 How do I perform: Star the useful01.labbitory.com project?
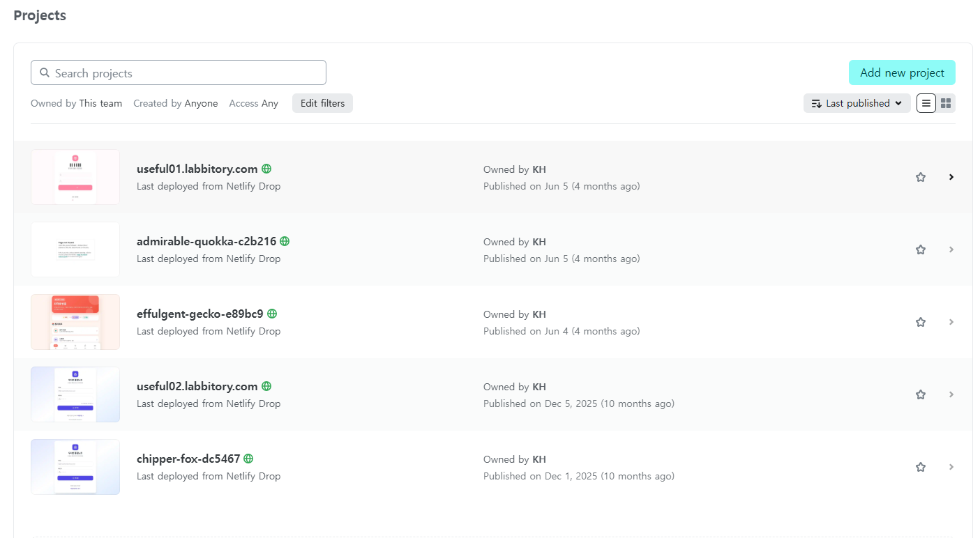coord(920,177)
